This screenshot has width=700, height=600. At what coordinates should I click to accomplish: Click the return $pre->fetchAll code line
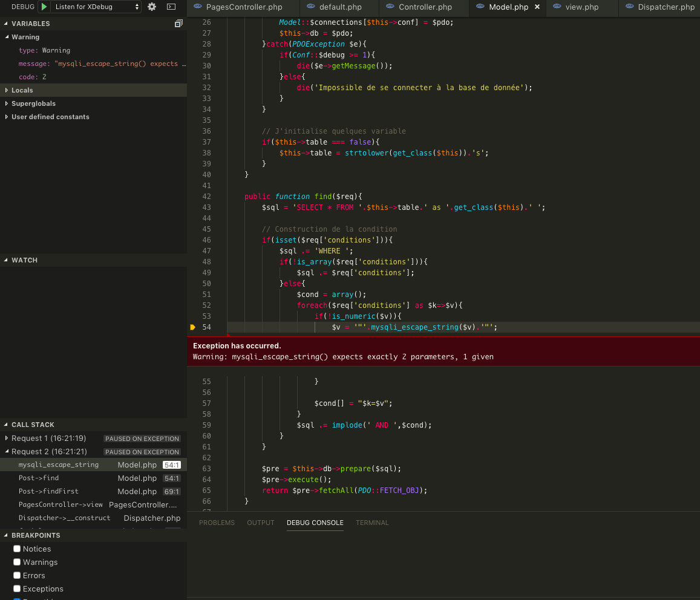pos(344,491)
